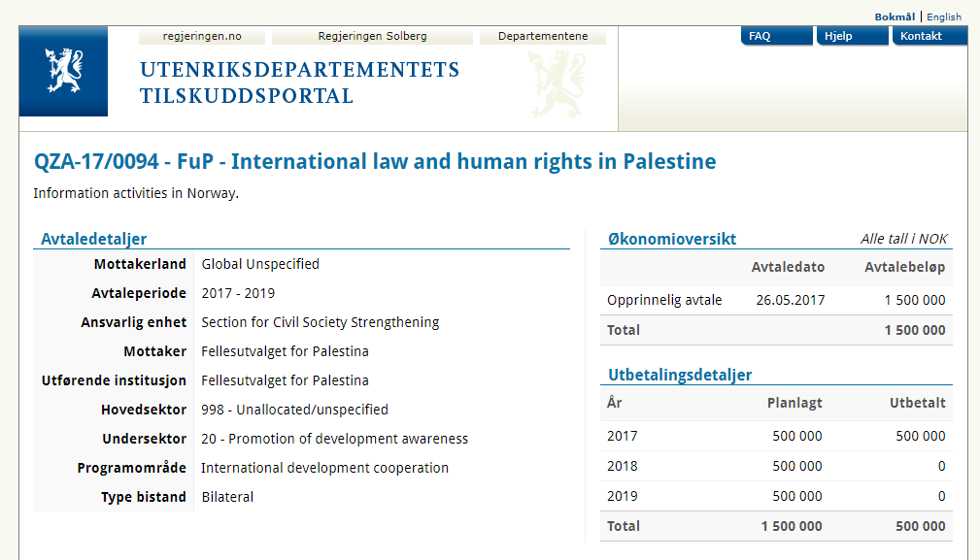Click the Norwegian lion coat of arms logo
This screenshot has height=560, width=980.
(x=63, y=71)
